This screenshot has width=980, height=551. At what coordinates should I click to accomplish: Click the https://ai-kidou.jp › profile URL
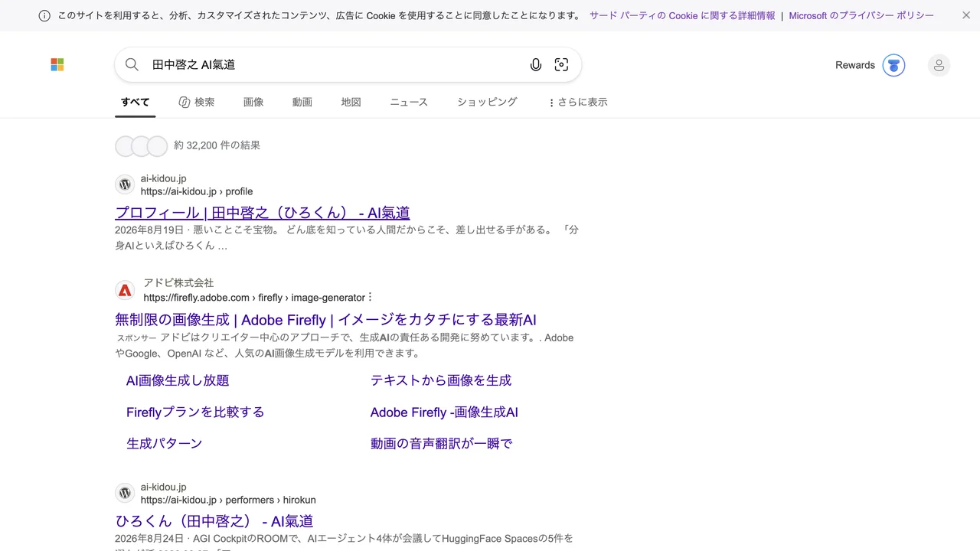click(197, 191)
